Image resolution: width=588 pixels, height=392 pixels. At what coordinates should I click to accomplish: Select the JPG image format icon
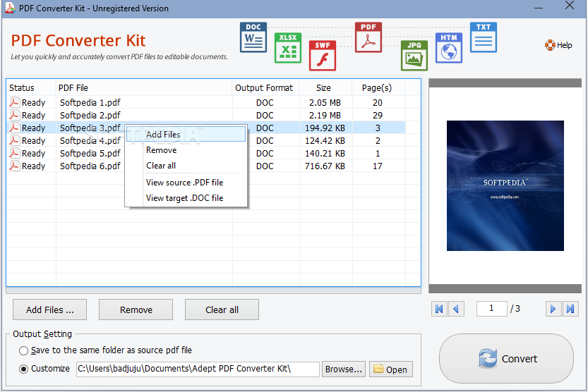(414, 56)
